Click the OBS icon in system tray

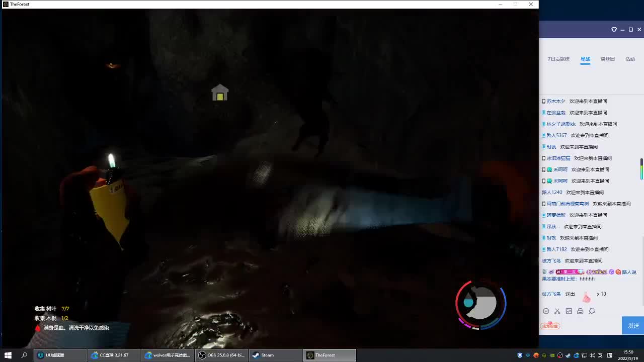560,355
